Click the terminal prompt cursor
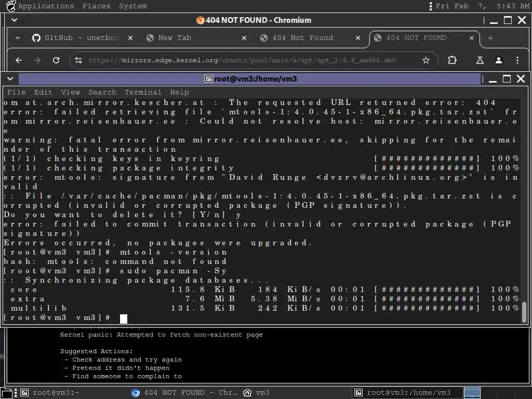This screenshot has width=532, height=399. pyautogui.click(x=124, y=318)
